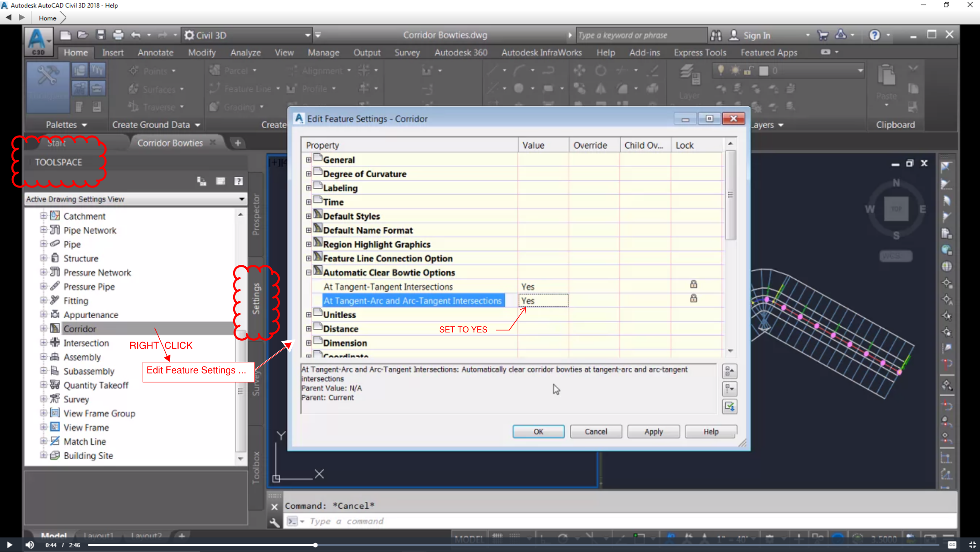Click the binoculars search icon
The width and height of the screenshot is (980, 552).
pyautogui.click(x=716, y=36)
